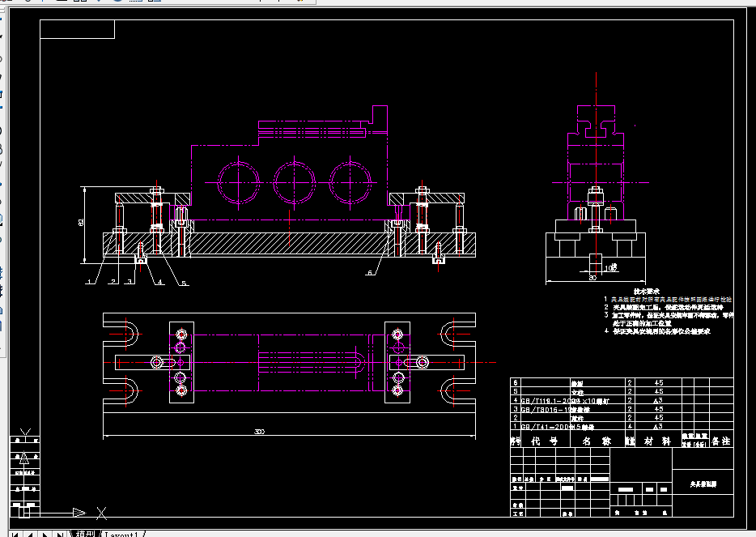
Task: Select the 80 width dimension in side view
Action: (x=592, y=278)
